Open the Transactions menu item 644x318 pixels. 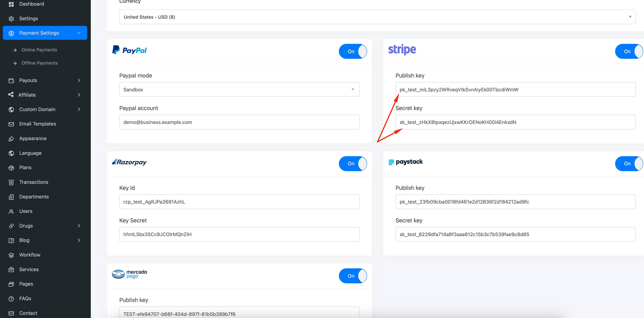pos(34,182)
